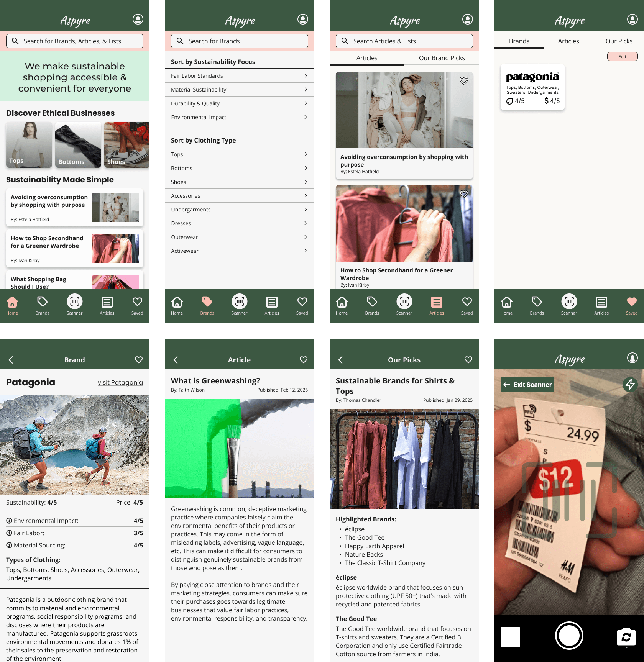Expand the Tops clothing type category
Image resolution: width=644 pixels, height=662 pixels.
click(239, 154)
